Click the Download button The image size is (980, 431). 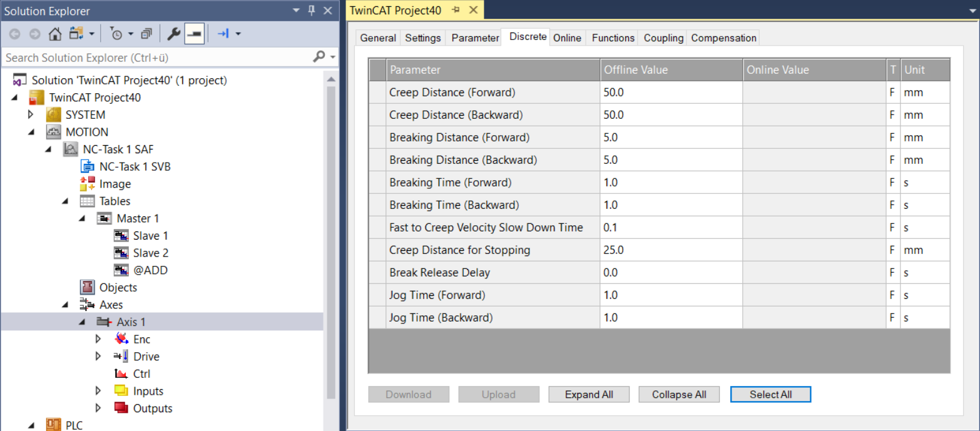tap(409, 395)
